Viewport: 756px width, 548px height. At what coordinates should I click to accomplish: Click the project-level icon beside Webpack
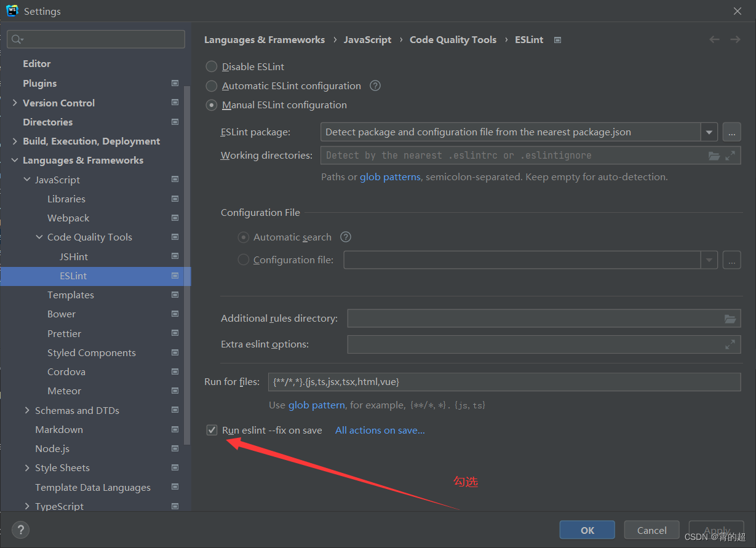175,218
